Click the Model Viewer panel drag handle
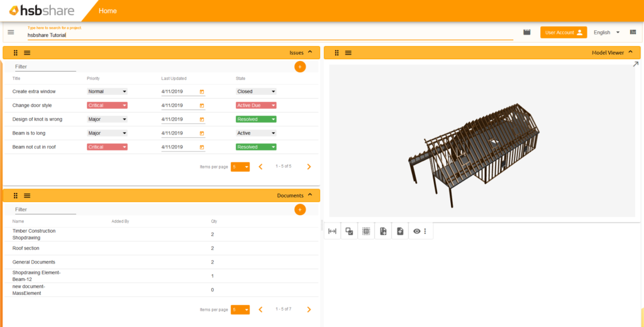Viewport: 644px width, 327px height. [337, 53]
